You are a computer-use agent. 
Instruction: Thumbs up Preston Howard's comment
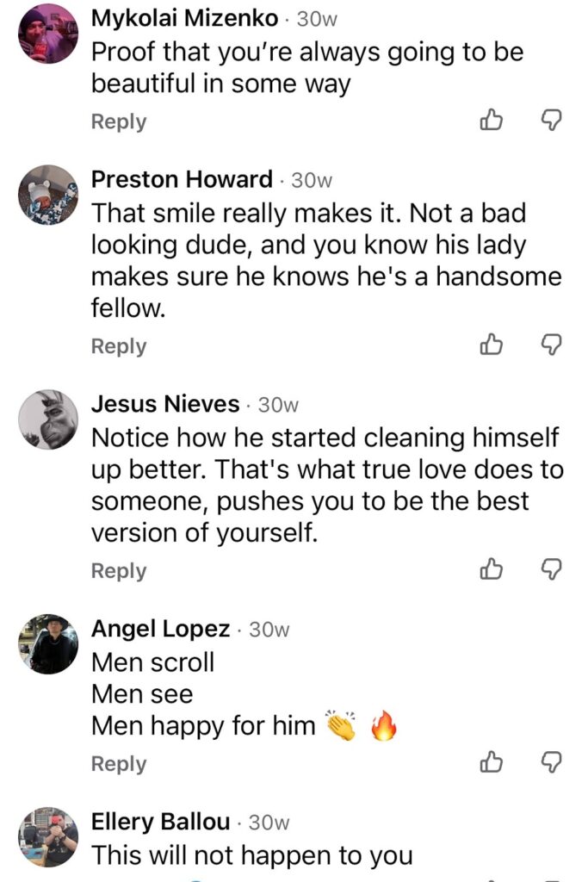(x=491, y=345)
